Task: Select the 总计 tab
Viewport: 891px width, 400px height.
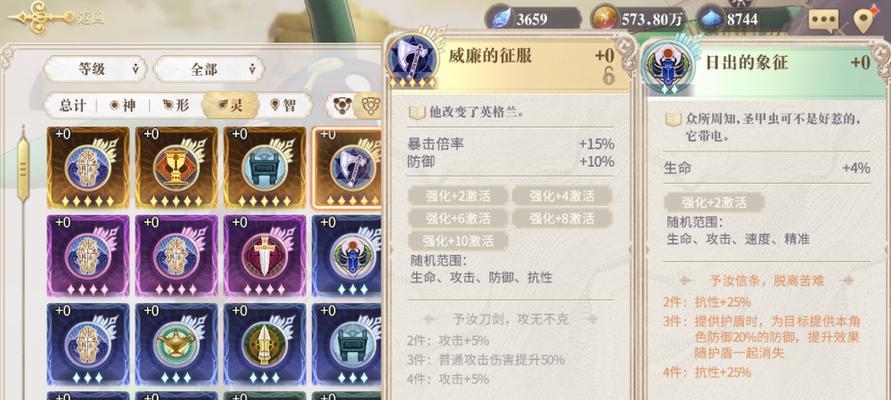Action: click(x=73, y=105)
